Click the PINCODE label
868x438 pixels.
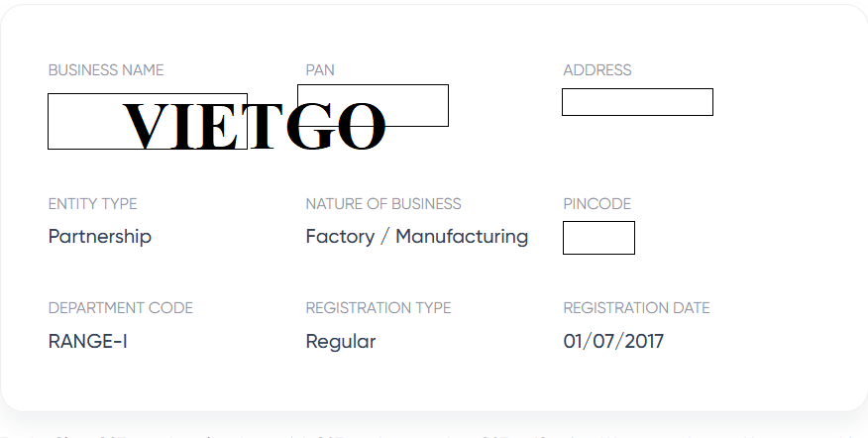pos(597,204)
